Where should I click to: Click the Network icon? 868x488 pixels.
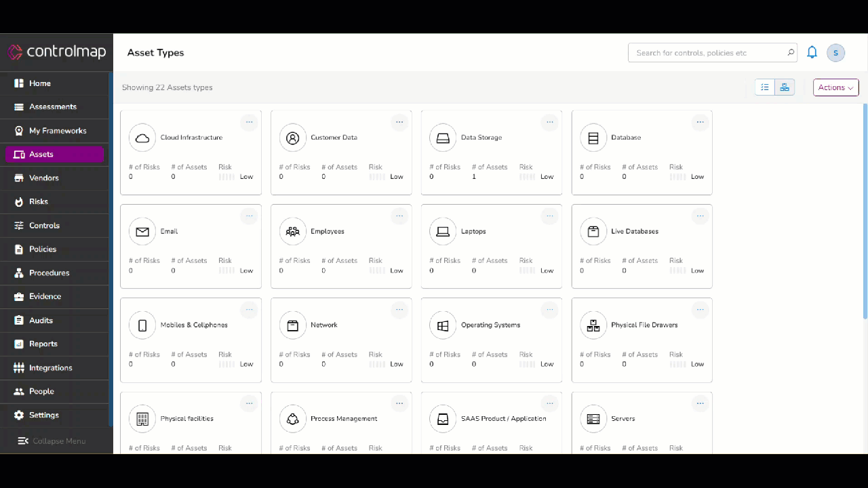coord(293,325)
